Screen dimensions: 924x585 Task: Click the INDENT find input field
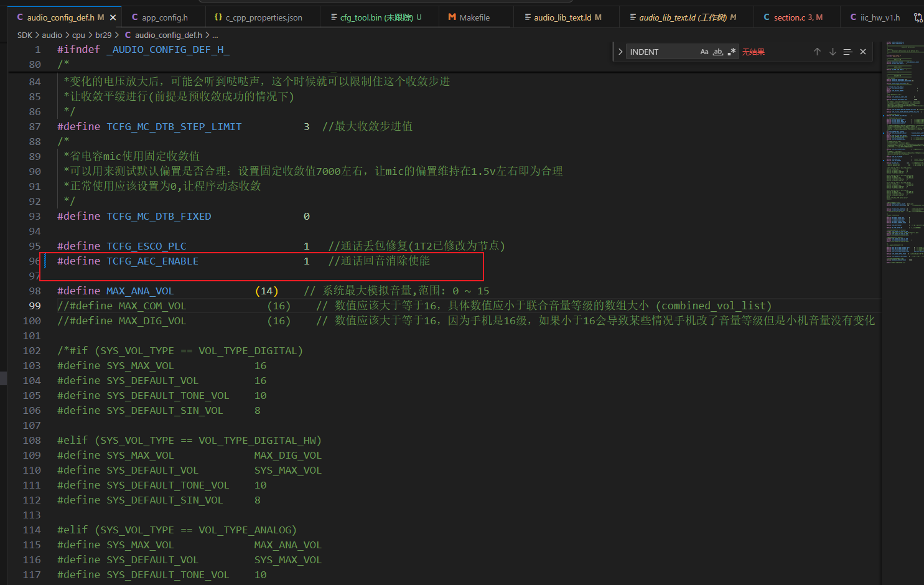tap(662, 52)
